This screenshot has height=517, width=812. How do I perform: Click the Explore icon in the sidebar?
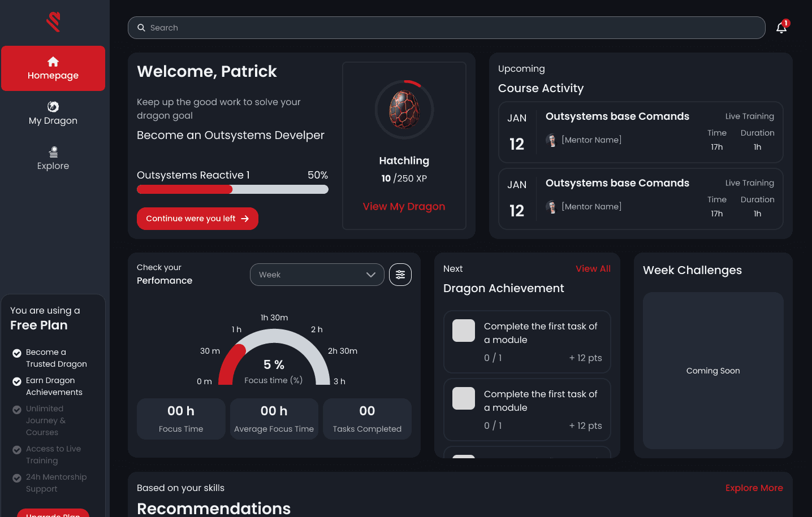53,151
